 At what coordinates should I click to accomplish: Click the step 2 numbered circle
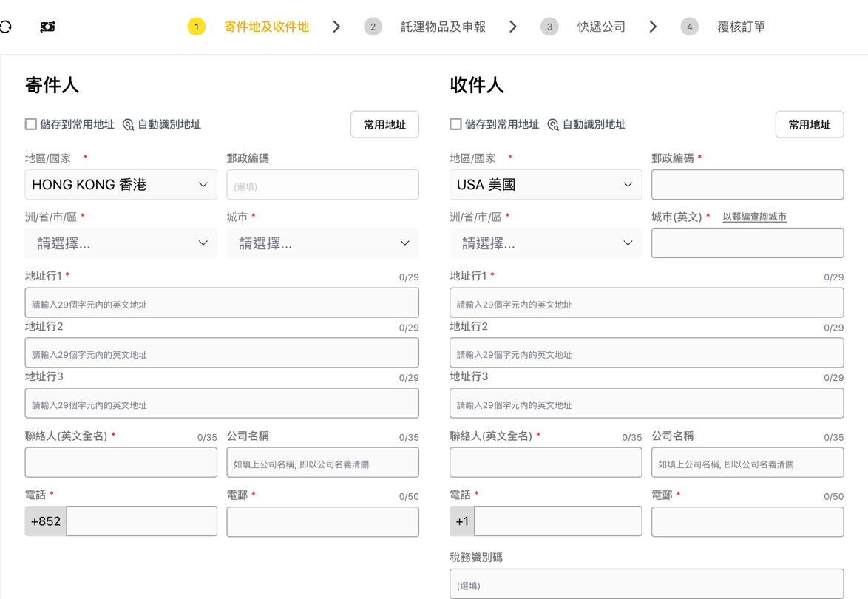click(x=373, y=27)
